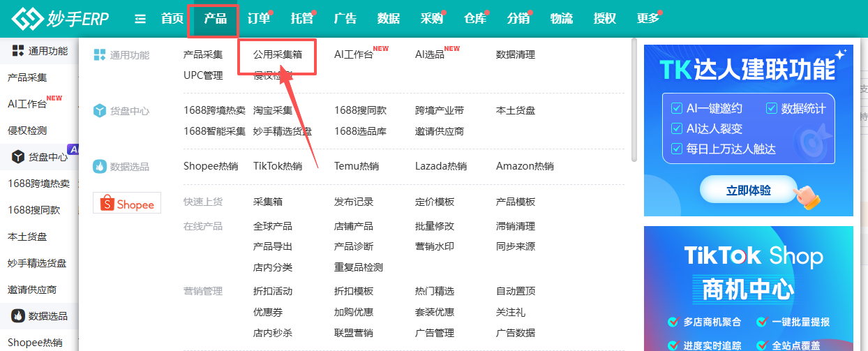Open 滞销清理 entry

516,226
